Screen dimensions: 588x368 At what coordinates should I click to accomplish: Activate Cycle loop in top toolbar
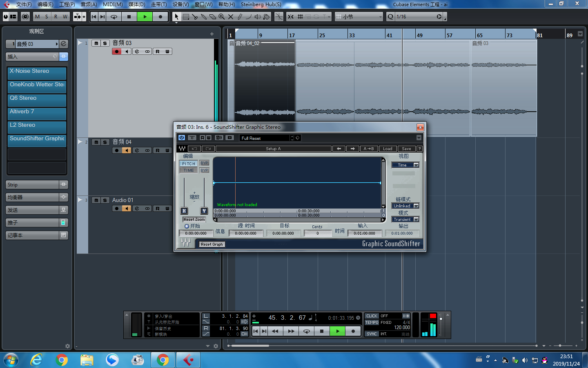[114, 17]
